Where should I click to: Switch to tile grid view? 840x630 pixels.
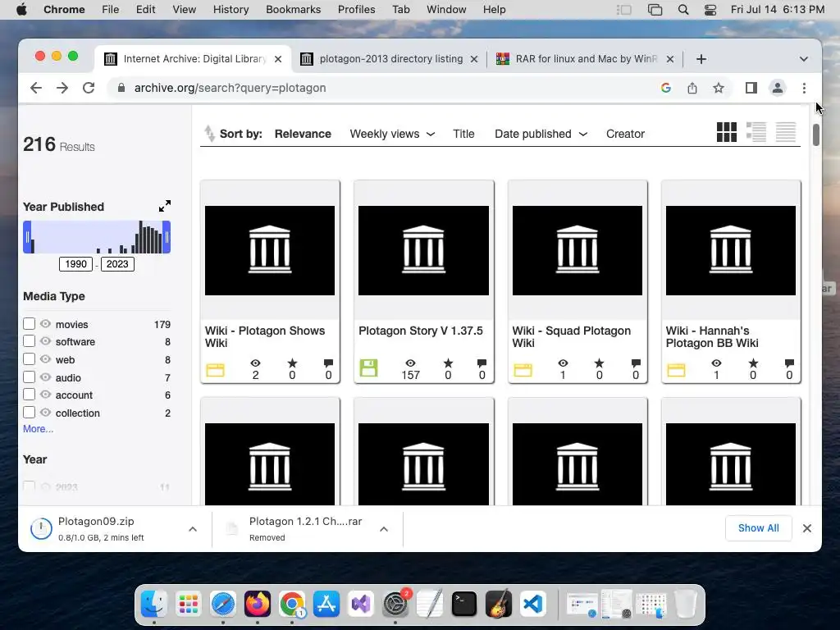click(x=727, y=132)
